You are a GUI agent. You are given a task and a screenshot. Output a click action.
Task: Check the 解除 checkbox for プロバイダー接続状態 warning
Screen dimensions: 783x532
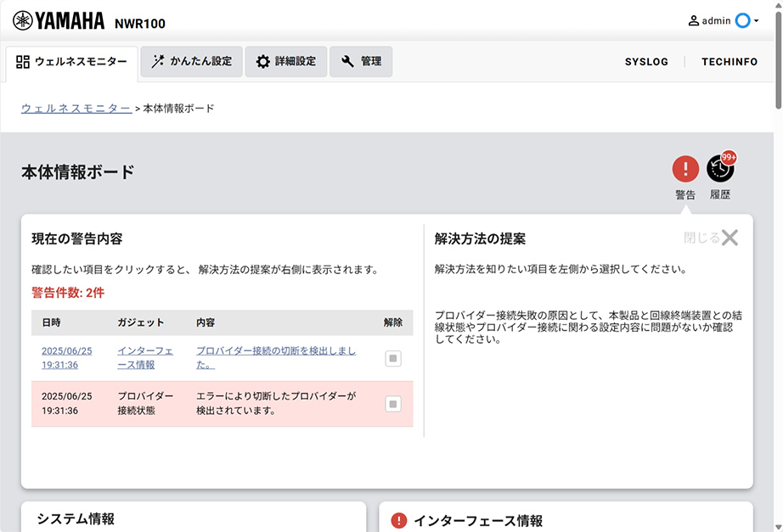pyautogui.click(x=392, y=404)
